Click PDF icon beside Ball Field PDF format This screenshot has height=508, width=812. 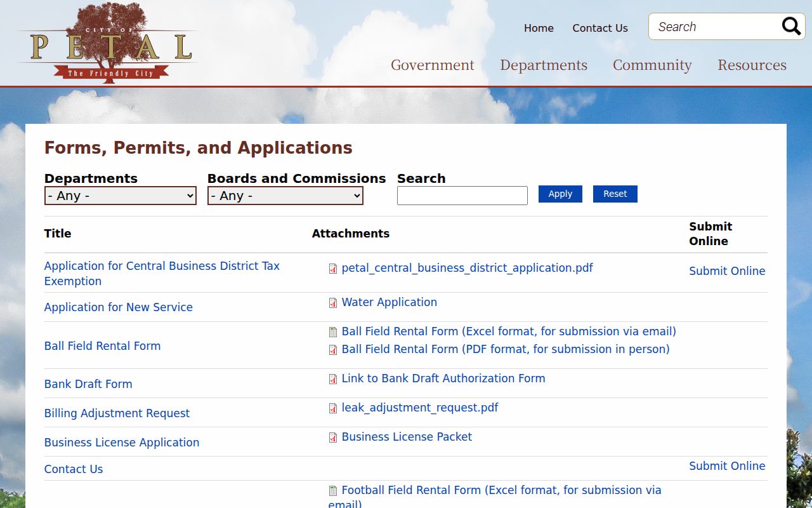333,350
